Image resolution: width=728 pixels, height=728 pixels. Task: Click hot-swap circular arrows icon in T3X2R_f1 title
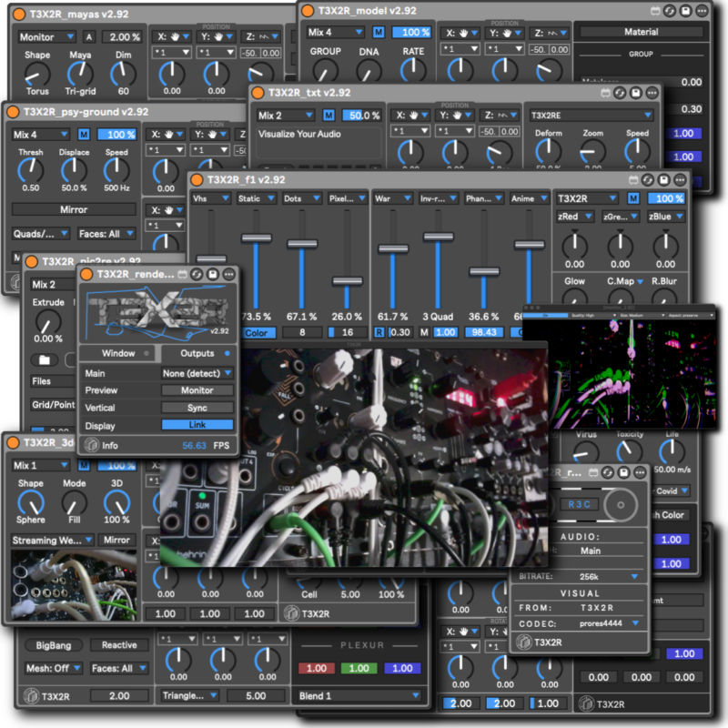pyautogui.click(x=648, y=179)
